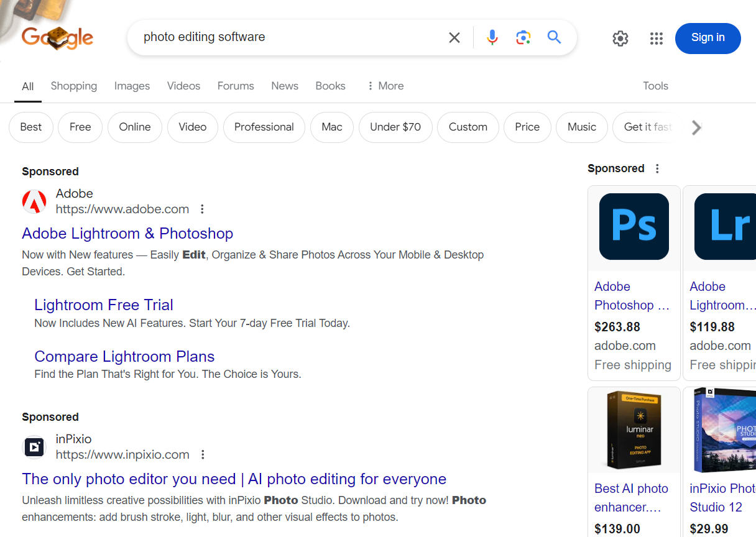Start voice search with the microphone icon

tap(492, 38)
